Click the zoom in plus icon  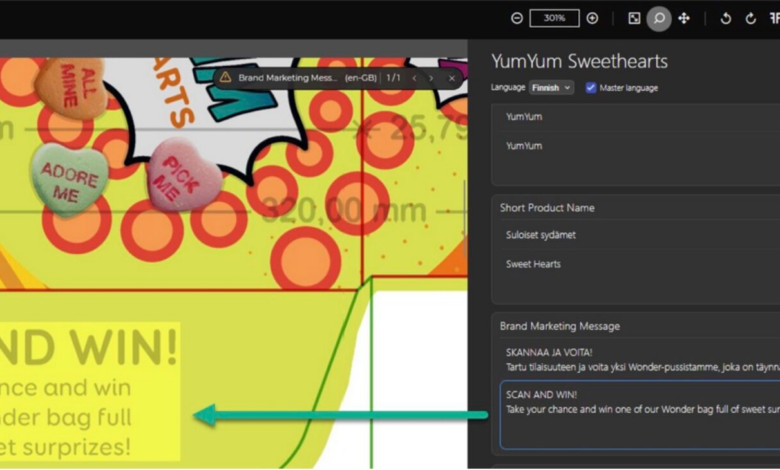(x=592, y=18)
